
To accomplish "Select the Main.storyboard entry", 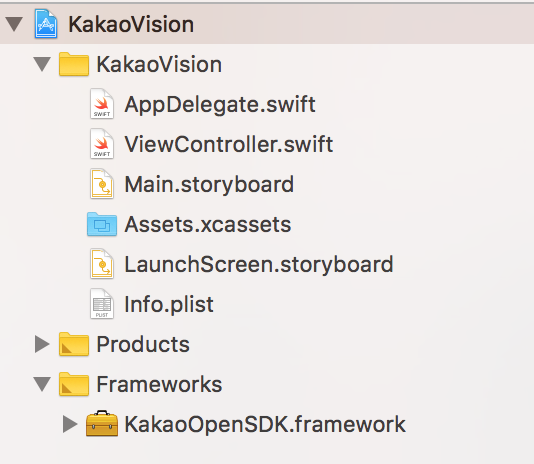I will pos(209,185).
